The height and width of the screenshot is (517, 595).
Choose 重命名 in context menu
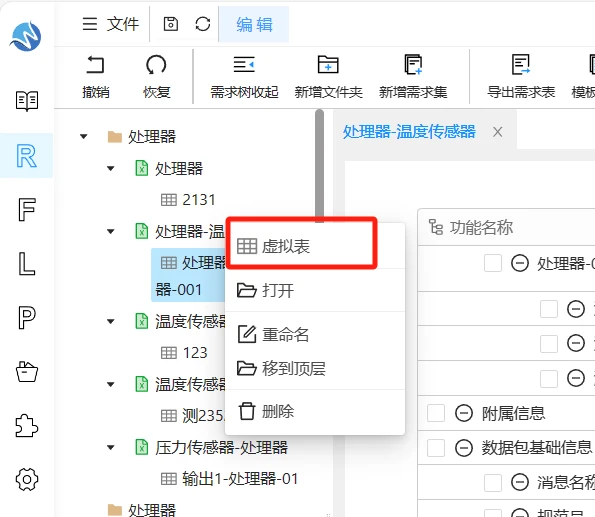315,334
